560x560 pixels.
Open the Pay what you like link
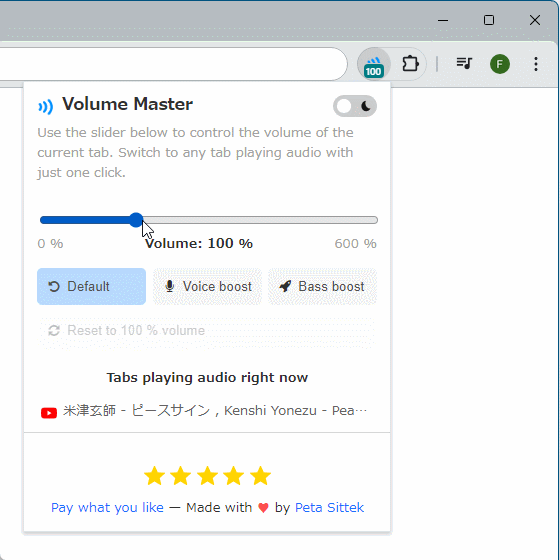[x=107, y=508]
